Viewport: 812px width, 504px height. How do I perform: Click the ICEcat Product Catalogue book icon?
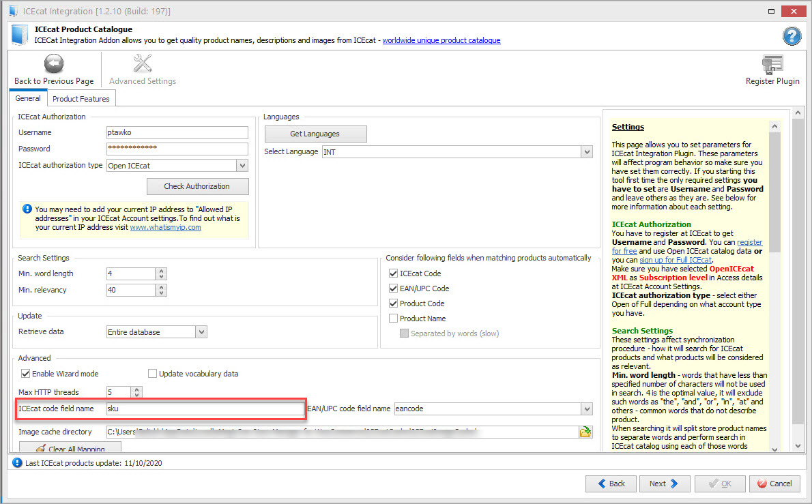pyautogui.click(x=20, y=35)
